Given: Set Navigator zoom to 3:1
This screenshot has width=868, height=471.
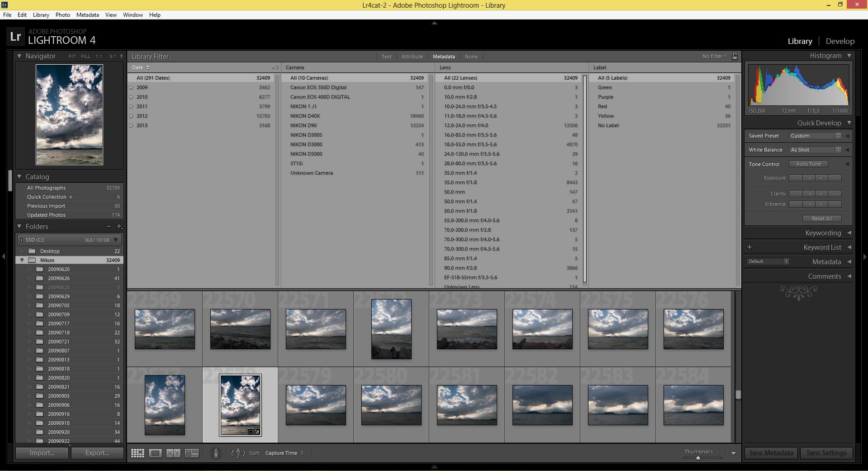Looking at the screenshot, I should 112,56.
